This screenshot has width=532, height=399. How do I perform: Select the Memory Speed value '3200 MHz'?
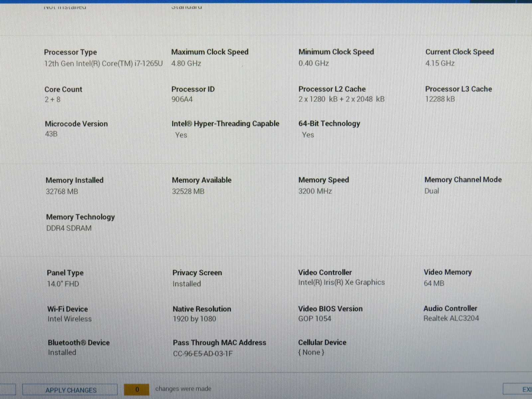315,191
